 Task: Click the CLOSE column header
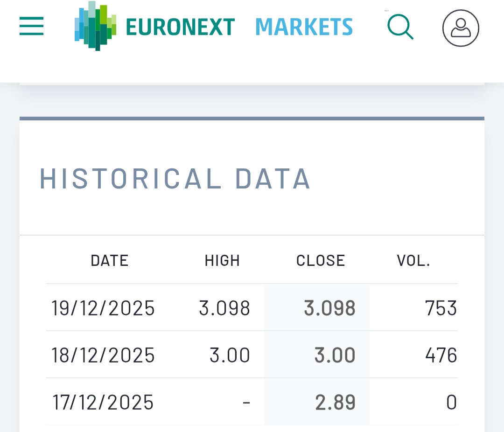(x=321, y=260)
